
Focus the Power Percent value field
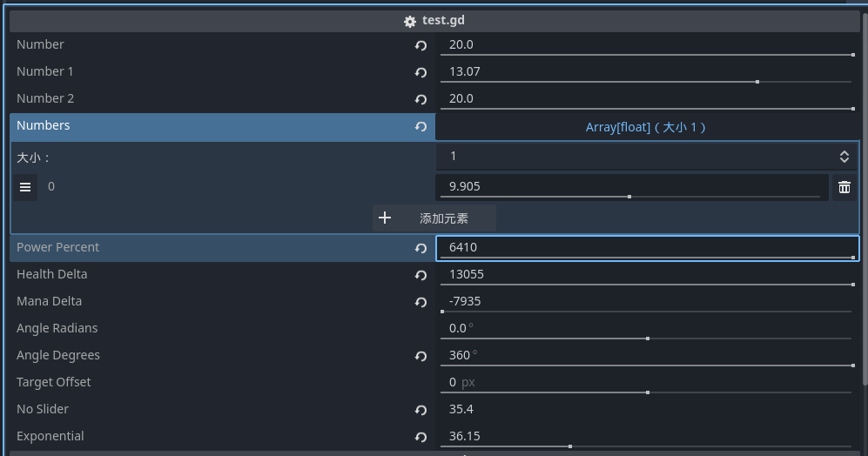click(646, 247)
